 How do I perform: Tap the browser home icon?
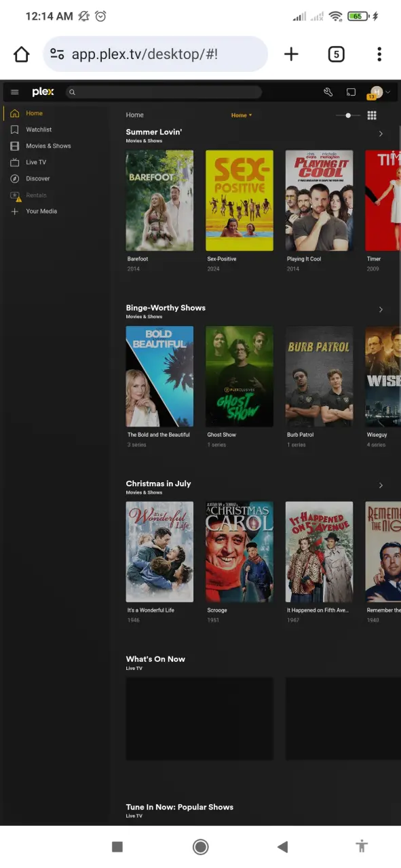click(22, 54)
